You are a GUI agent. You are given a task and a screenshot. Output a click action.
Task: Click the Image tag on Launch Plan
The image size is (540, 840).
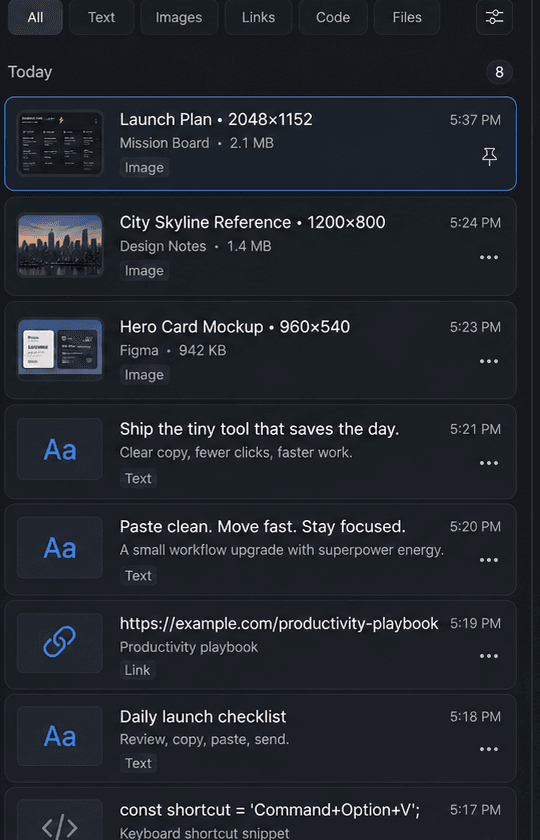[x=144, y=168]
